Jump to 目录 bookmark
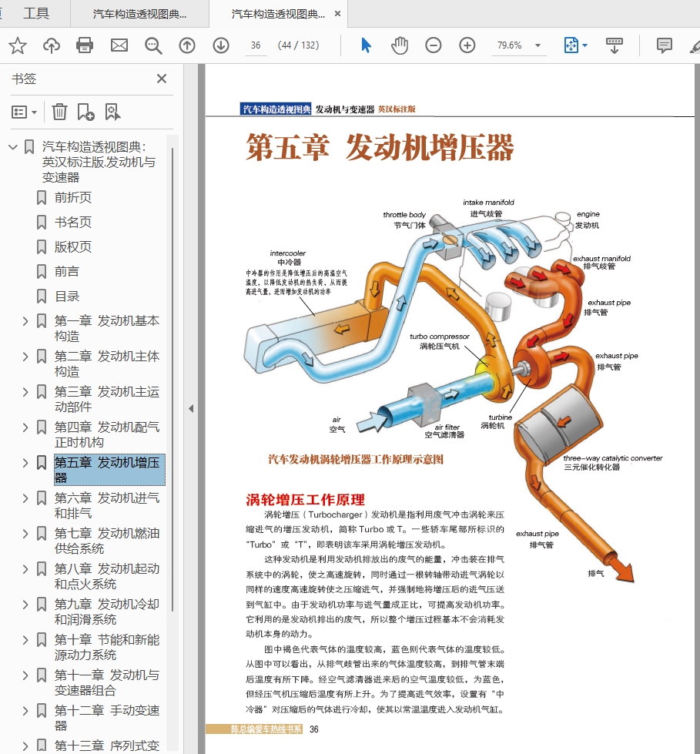700x754 pixels. (67, 297)
